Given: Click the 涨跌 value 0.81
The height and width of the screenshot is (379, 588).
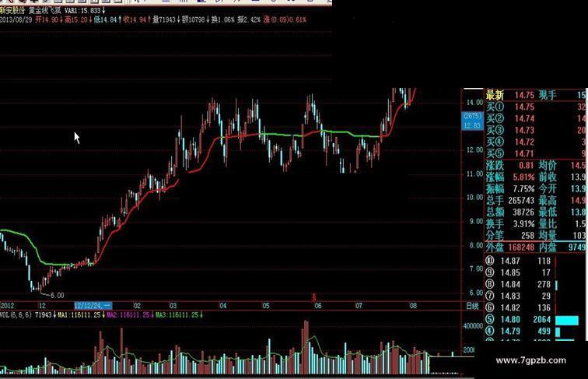Looking at the screenshot, I should click(x=527, y=166).
